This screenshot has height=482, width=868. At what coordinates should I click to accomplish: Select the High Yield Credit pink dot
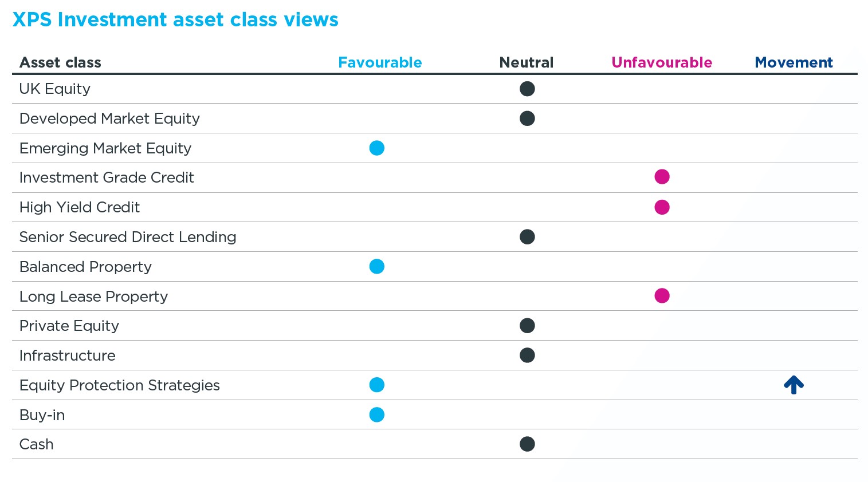(x=662, y=207)
